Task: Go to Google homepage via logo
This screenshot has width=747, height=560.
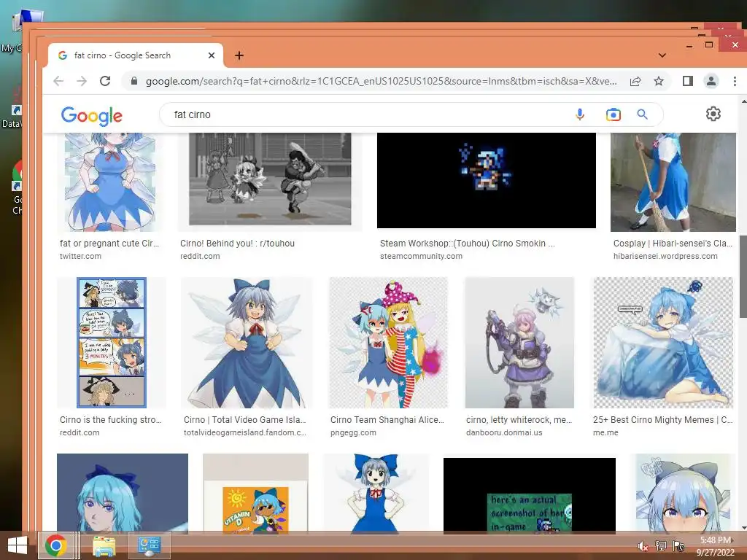Action: click(x=91, y=116)
